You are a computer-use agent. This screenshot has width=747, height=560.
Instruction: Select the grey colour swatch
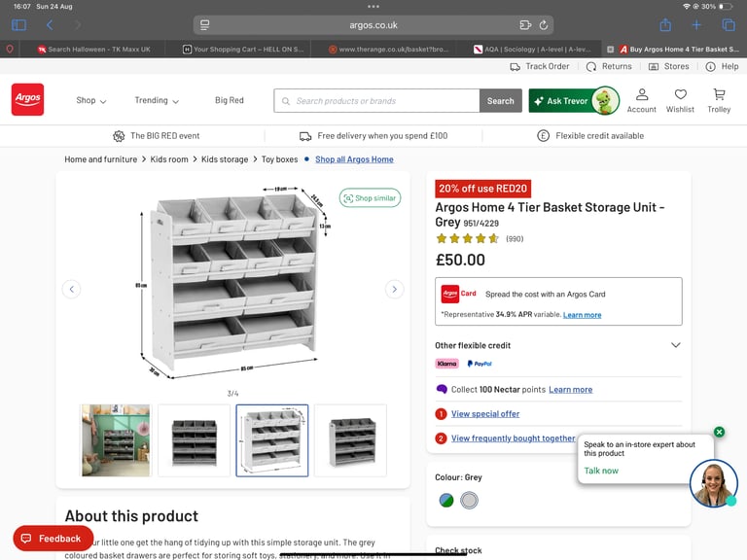pos(469,500)
